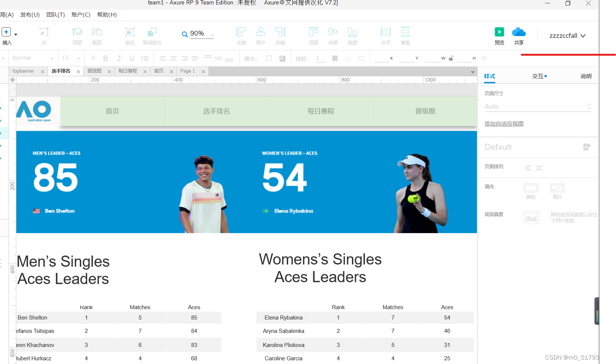This screenshot has width=616, height=364.
Task: Click the line color swatch
Action: click(x=335, y=58)
